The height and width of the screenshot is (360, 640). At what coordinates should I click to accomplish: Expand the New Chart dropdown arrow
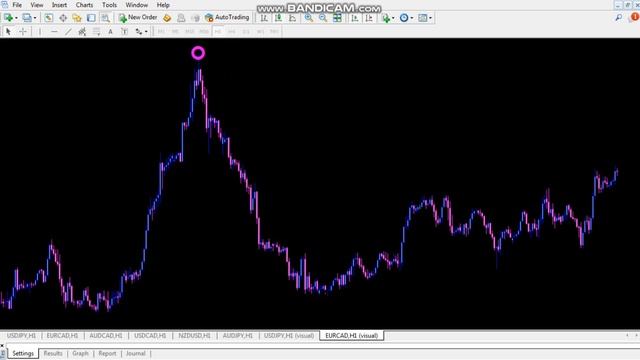tap(16, 18)
